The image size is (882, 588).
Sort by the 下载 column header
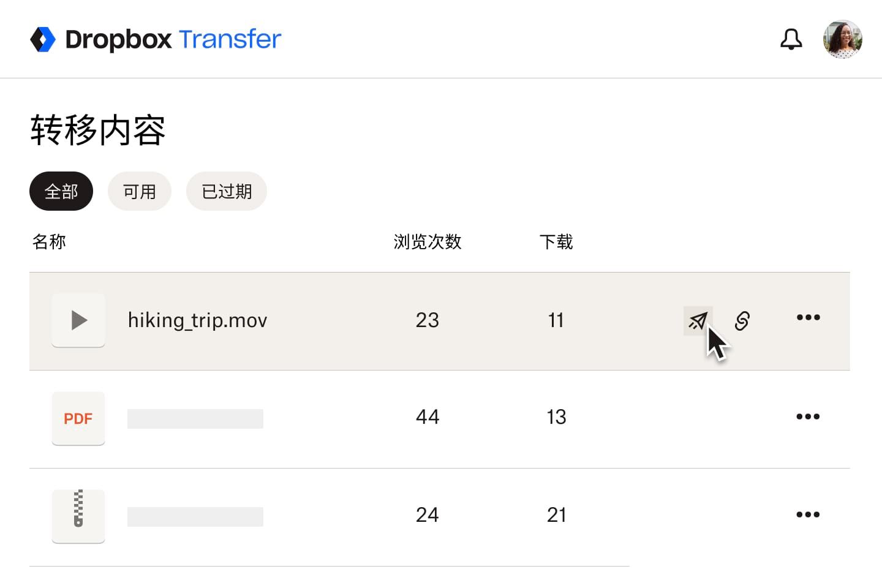(x=556, y=242)
